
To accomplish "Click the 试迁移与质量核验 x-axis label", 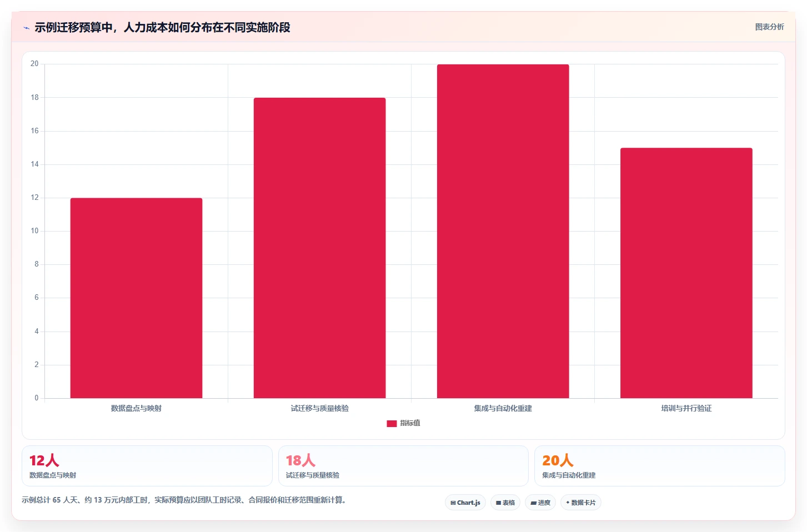I will pyautogui.click(x=319, y=408).
